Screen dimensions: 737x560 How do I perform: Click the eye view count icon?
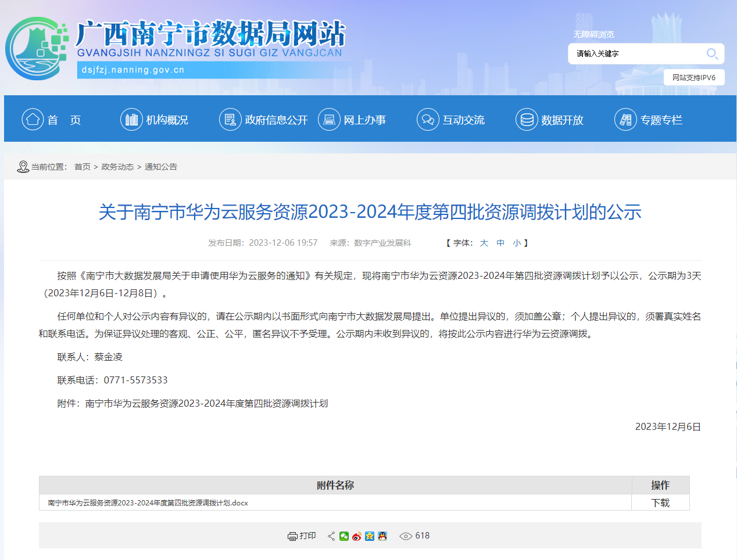[x=406, y=536]
